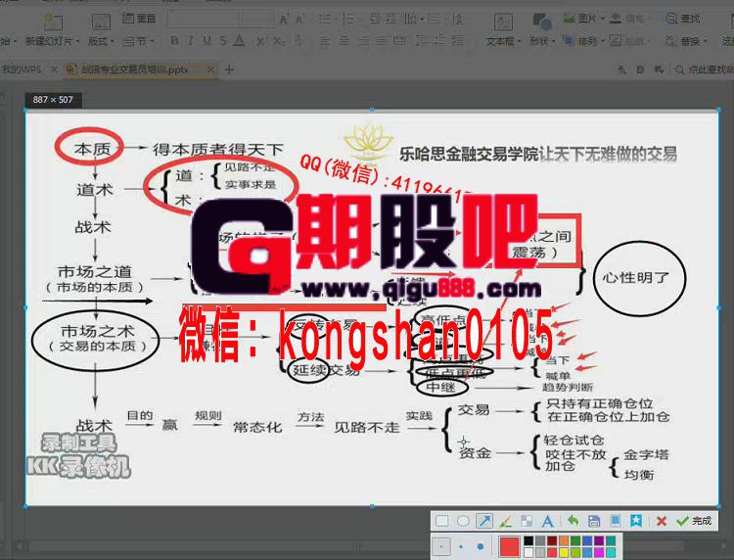
Task: Close the pptx document tab
Action: coord(210,70)
